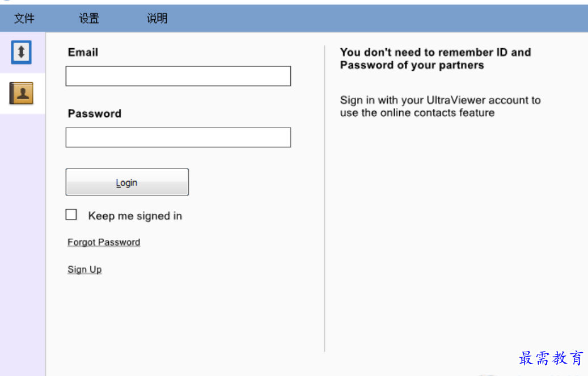Viewport: 588px width, 376px height.
Task: Click the empty sidebar area below contacts icon
Action: 23,238
